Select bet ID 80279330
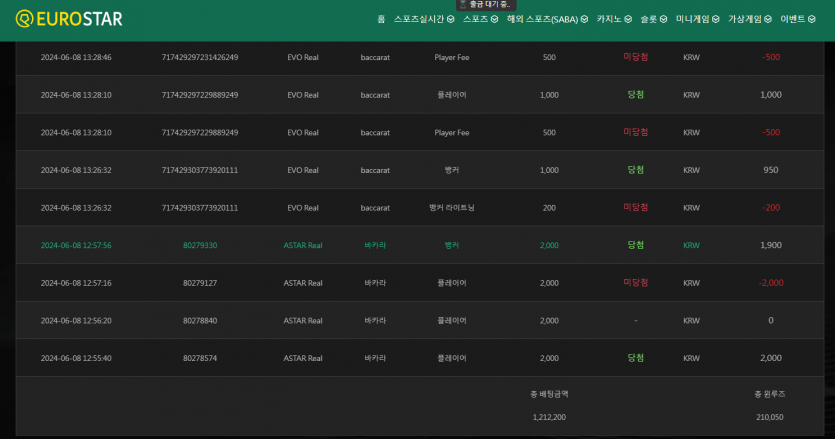This screenshot has height=439, width=835. tap(200, 246)
